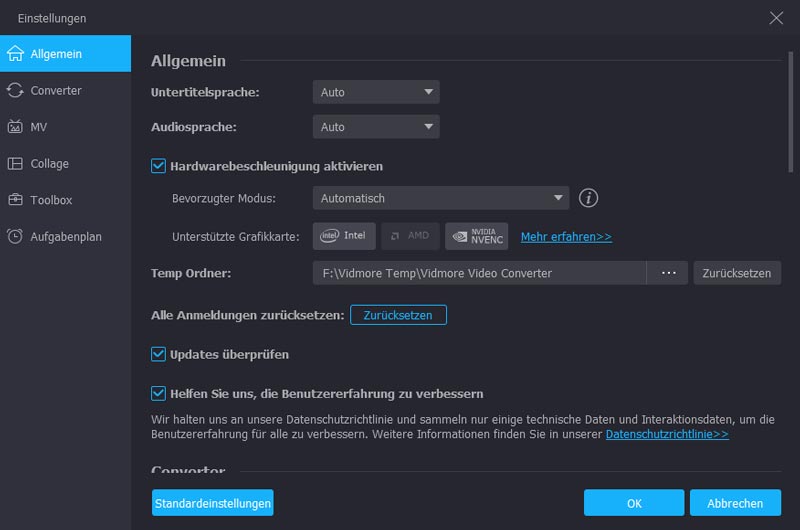Click the Temp Ordner path field
800x530 pixels.
tap(479, 273)
